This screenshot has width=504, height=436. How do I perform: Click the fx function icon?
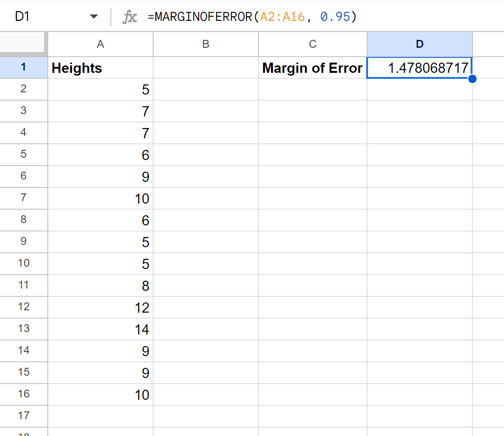(x=129, y=17)
